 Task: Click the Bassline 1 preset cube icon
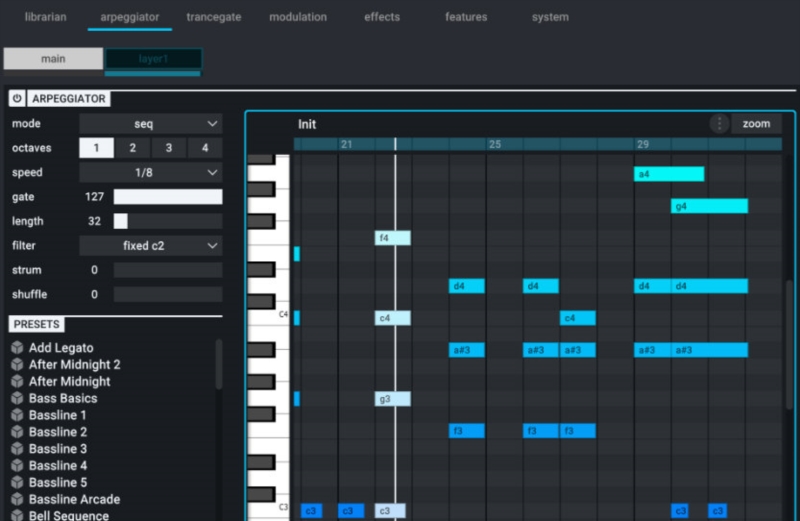point(17,415)
